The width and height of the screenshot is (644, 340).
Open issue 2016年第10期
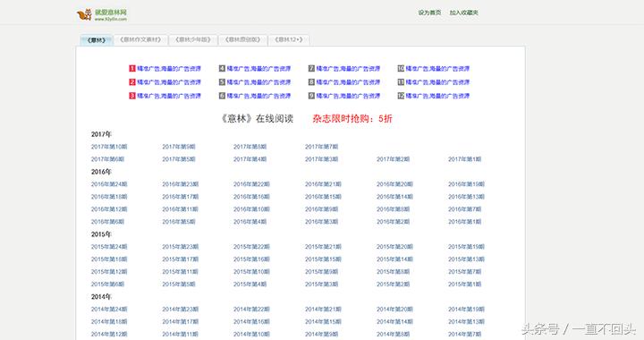click(251, 209)
